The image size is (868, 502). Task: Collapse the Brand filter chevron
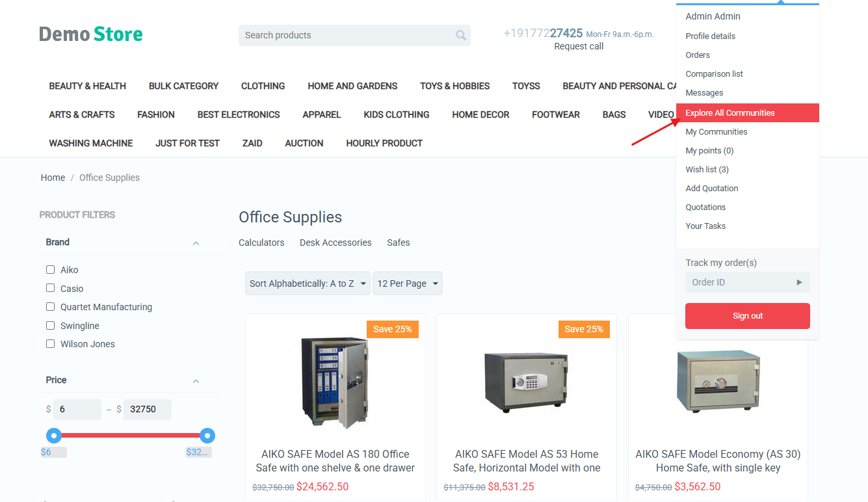point(196,243)
